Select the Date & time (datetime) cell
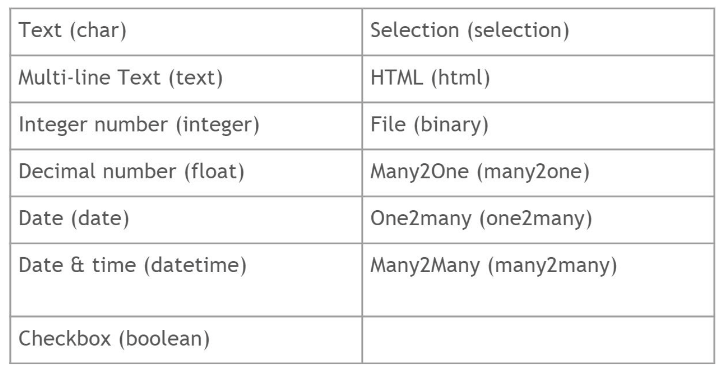The height and width of the screenshot is (371, 725). point(186,280)
